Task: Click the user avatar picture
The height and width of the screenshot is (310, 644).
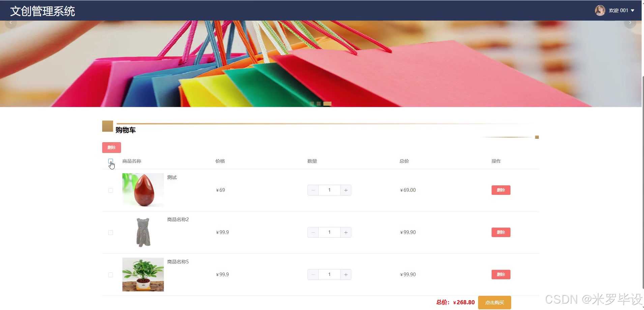Action: [x=600, y=10]
